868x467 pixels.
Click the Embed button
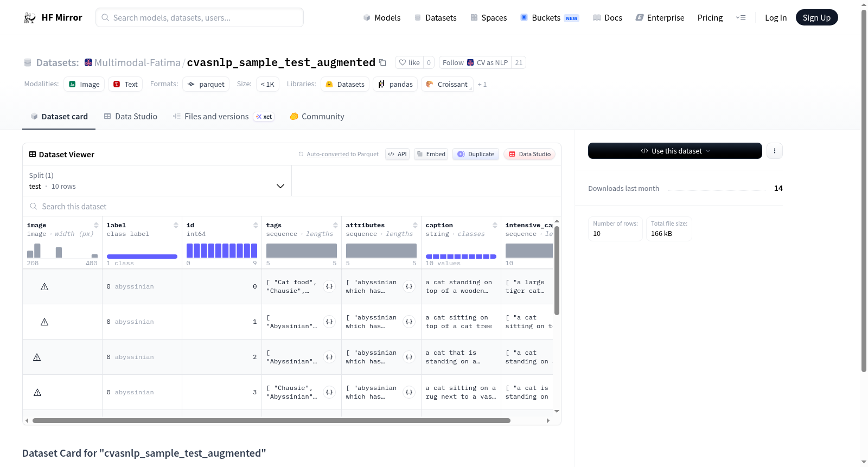[431, 154]
